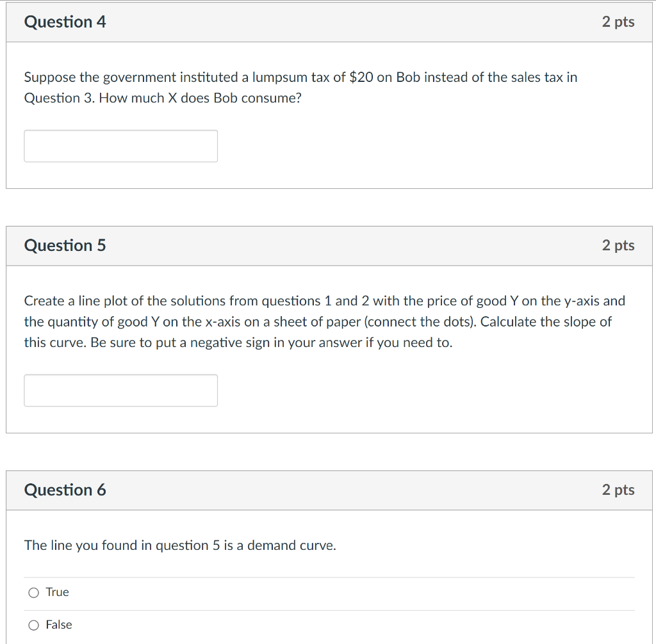Click inside the slope answer box
Screen dimensions: 656x644
(120, 390)
